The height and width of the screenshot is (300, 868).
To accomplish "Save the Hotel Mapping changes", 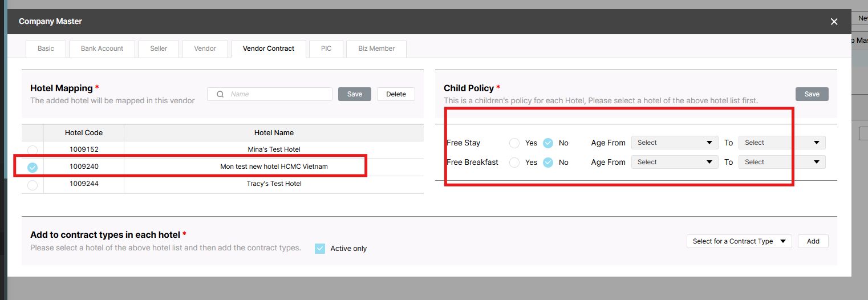I will click(355, 94).
